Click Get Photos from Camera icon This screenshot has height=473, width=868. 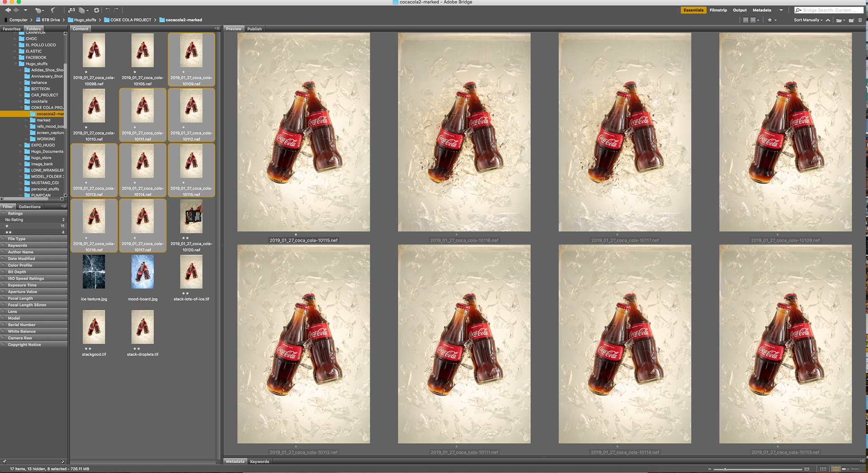[x=71, y=10]
